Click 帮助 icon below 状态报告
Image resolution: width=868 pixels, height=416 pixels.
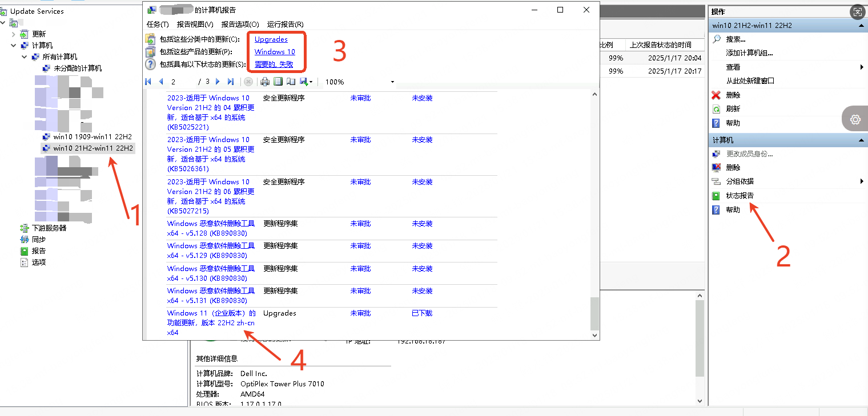[717, 209]
